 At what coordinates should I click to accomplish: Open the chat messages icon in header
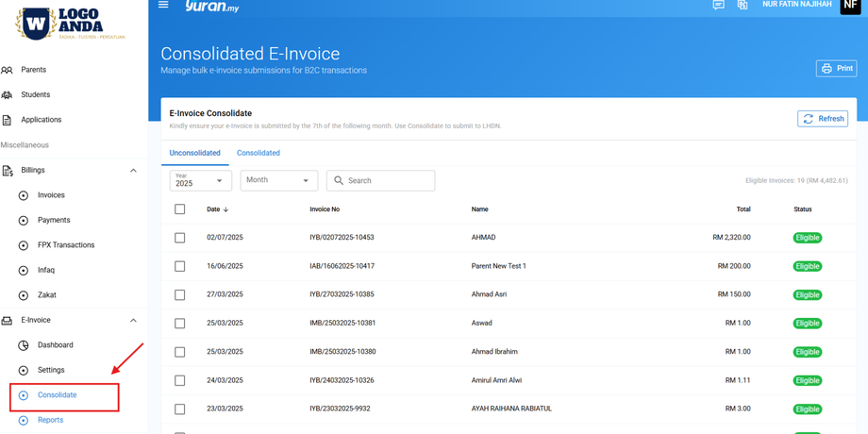tap(718, 5)
